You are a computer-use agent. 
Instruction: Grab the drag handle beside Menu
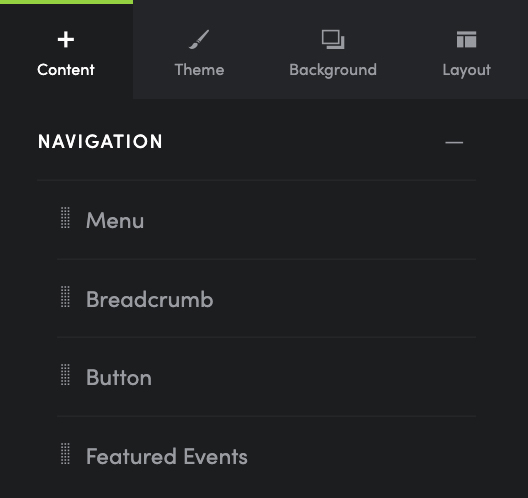pyautogui.click(x=65, y=218)
